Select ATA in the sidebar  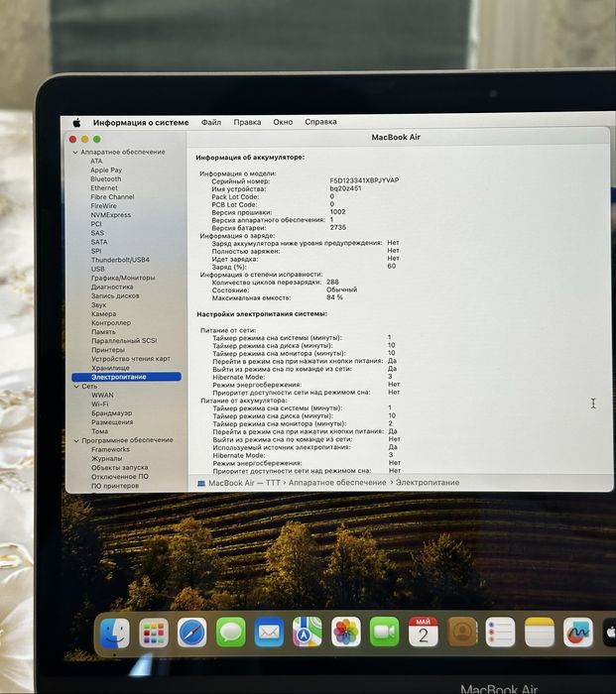pyautogui.click(x=96, y=161)
